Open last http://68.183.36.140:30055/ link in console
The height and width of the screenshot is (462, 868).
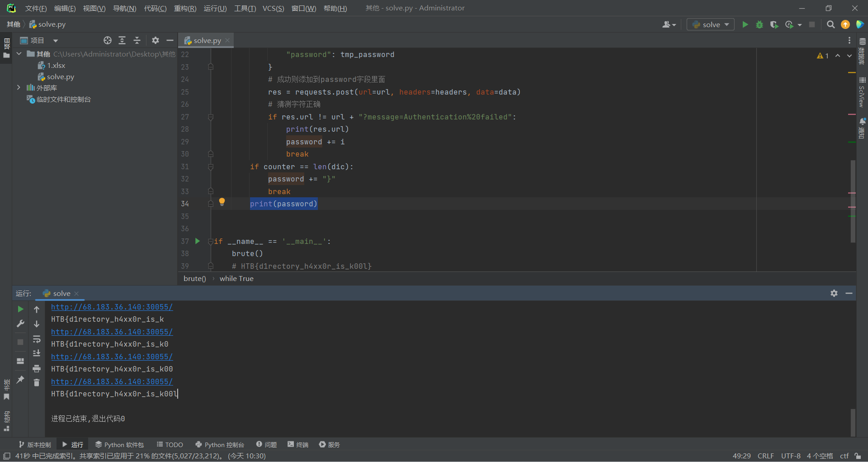pyautogui.click(x=112, y=381)
